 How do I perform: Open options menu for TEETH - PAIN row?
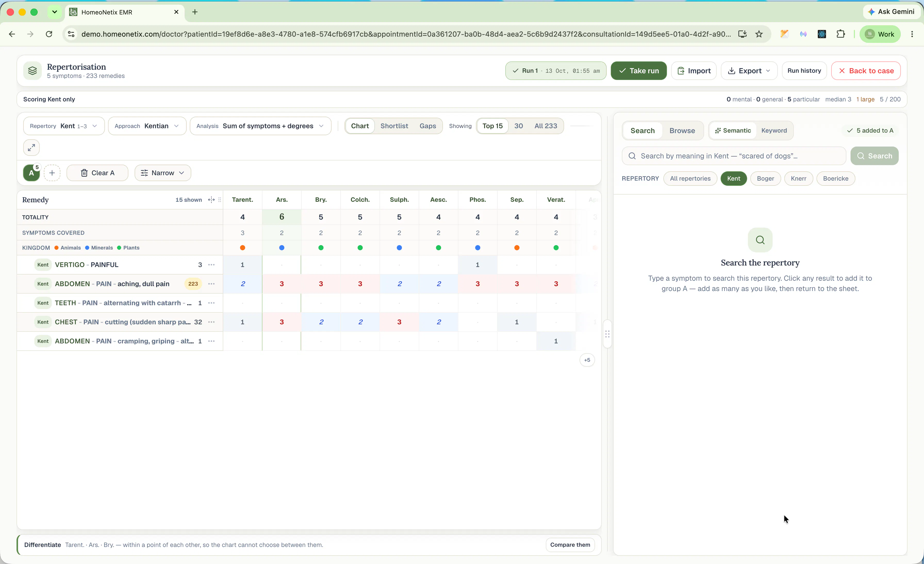click(211, 303)
